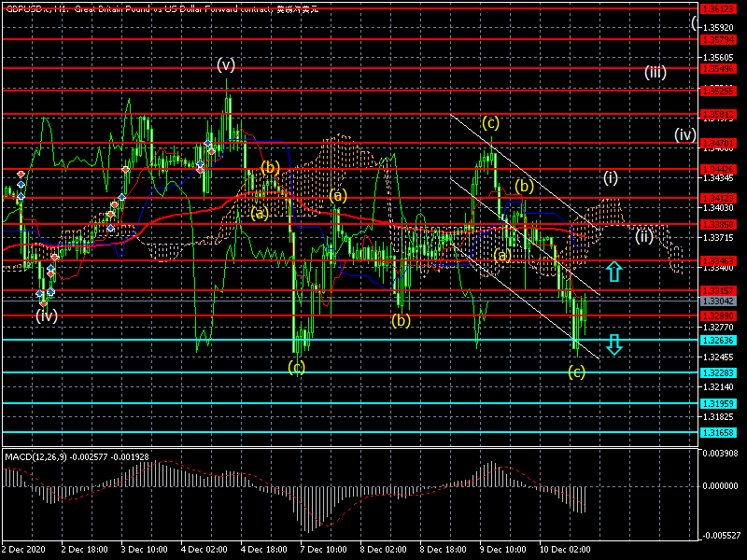Click the grey 1.33042 current price tag
Image resolution: width=747 pixels, height=560 pixels.
(718, 301)
